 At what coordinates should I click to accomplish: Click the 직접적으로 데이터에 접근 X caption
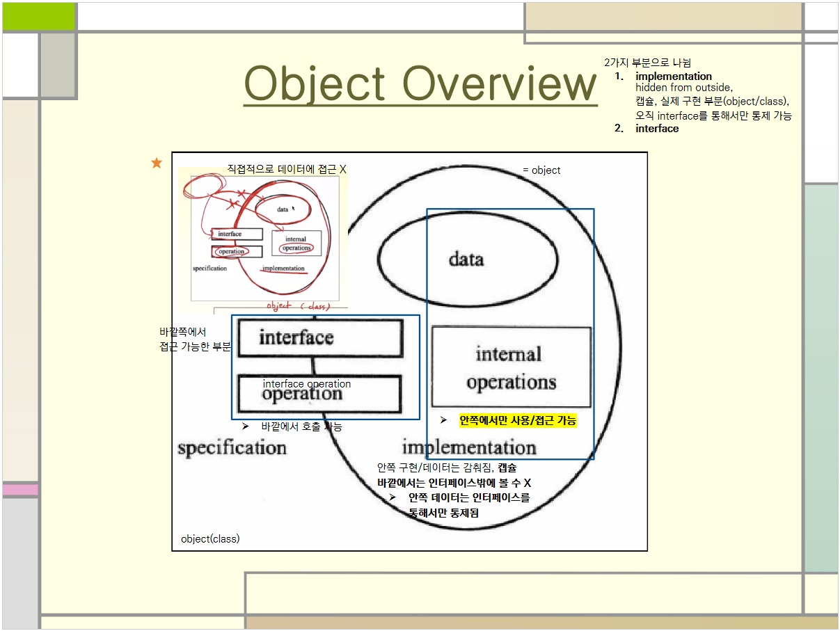click(286, 169)
